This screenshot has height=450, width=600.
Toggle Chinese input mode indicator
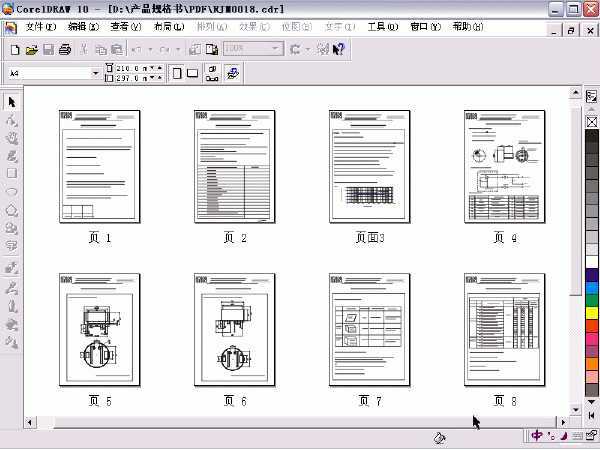[x=537, y=435]
